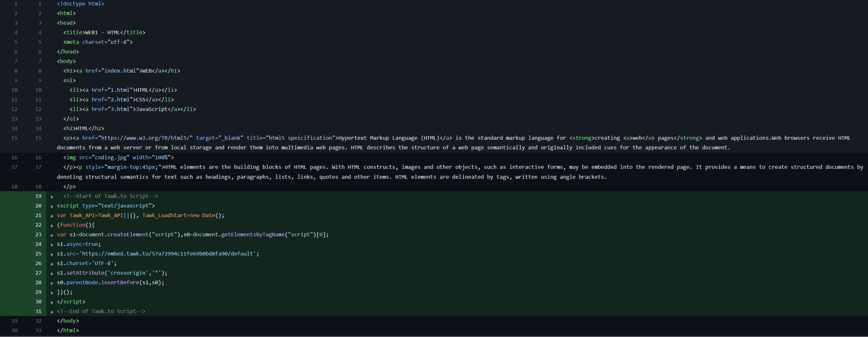Click the setAttribute crossorigin line
The image size is (868, 337).
click(x=112, y=273)
